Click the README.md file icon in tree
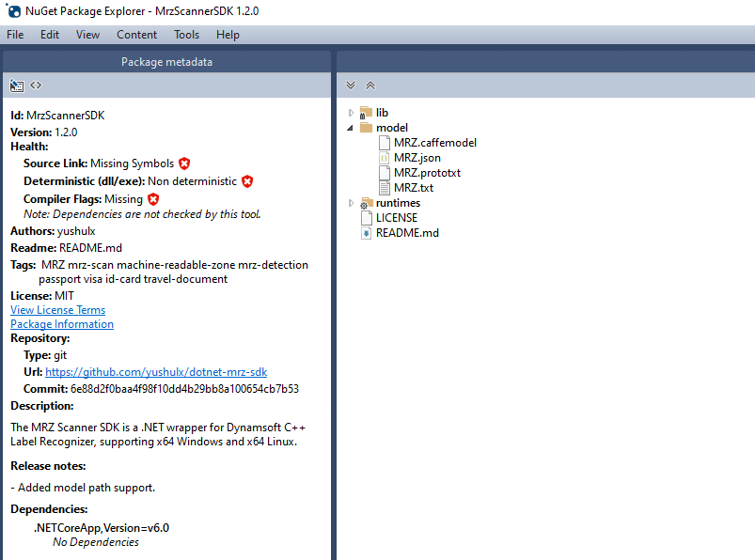 point(367,233)
